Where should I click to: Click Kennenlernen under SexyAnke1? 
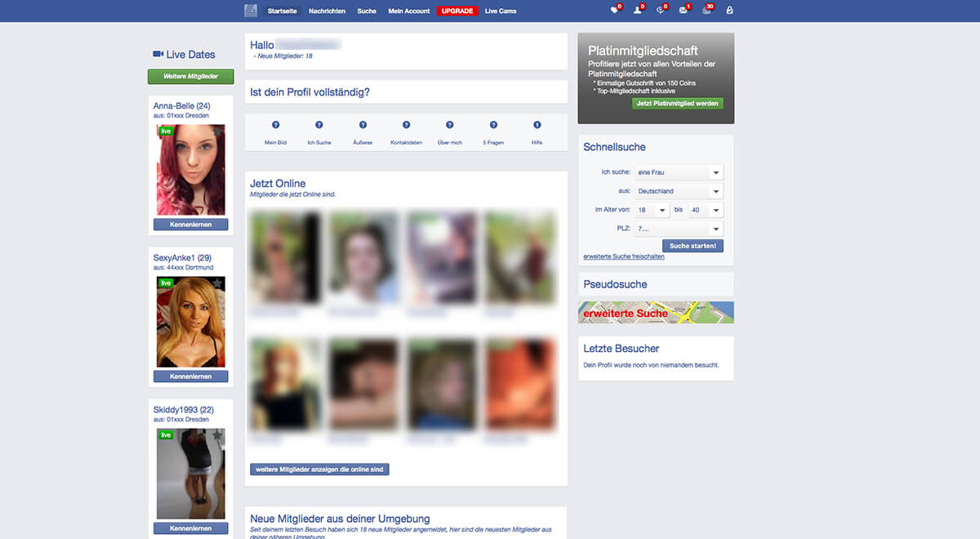[191, 376]
